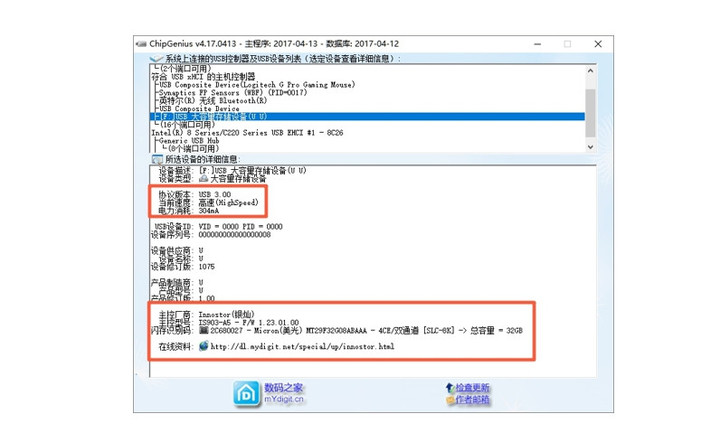Select the (16个端口可用) row
The width and height of the screenshot is (720, 442).
pyautogui.click(x=187, y=125)
